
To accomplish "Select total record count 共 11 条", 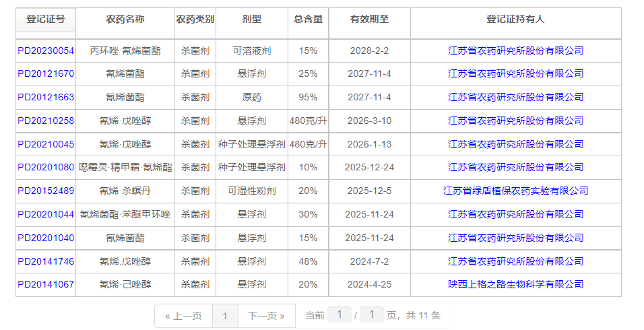I will [424, 316].
